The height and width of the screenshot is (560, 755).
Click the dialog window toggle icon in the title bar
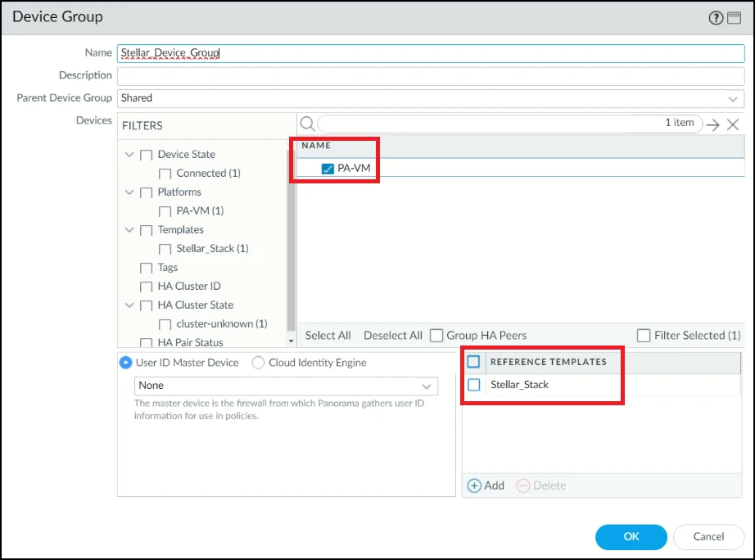coord(733,18)
